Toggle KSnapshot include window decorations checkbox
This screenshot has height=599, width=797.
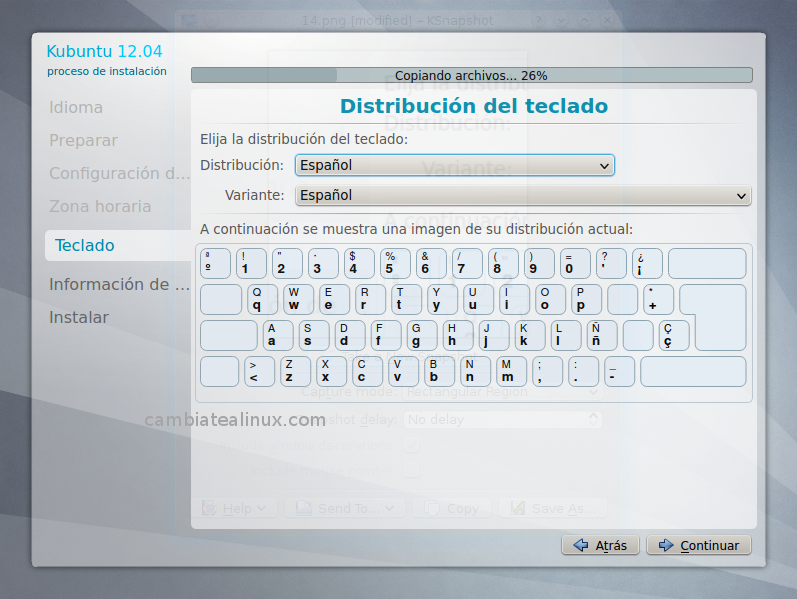tap(412, 445)
